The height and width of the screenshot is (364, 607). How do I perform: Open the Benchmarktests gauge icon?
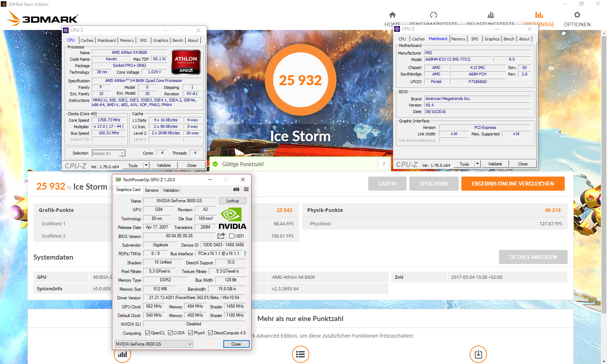(x=434, y=15)
